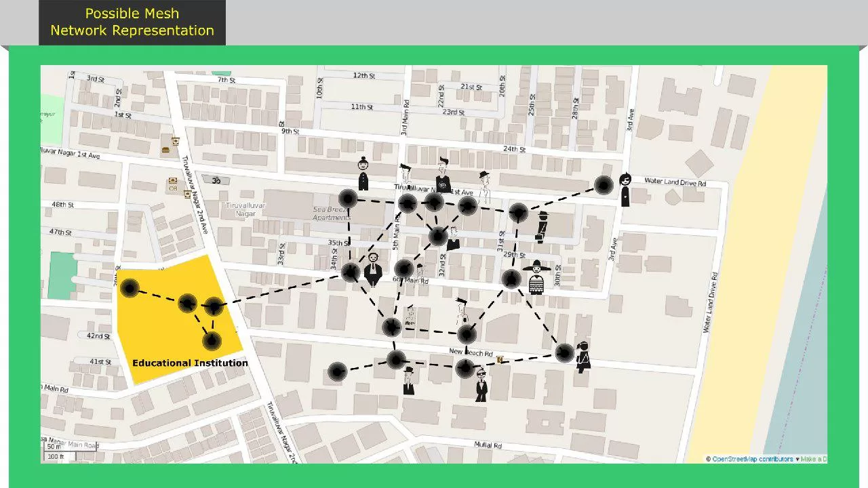Click the burger restaurant icon on the map

(165, 151)
